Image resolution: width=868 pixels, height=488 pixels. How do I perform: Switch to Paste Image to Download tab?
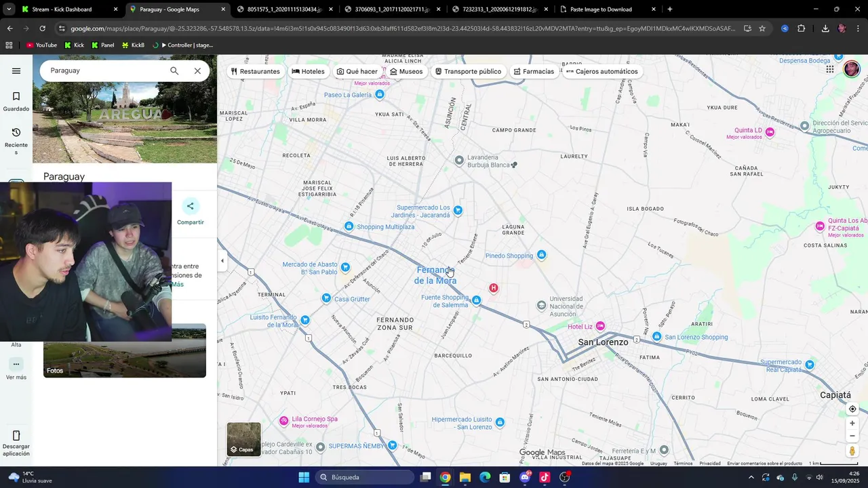(x=607, y=9)
